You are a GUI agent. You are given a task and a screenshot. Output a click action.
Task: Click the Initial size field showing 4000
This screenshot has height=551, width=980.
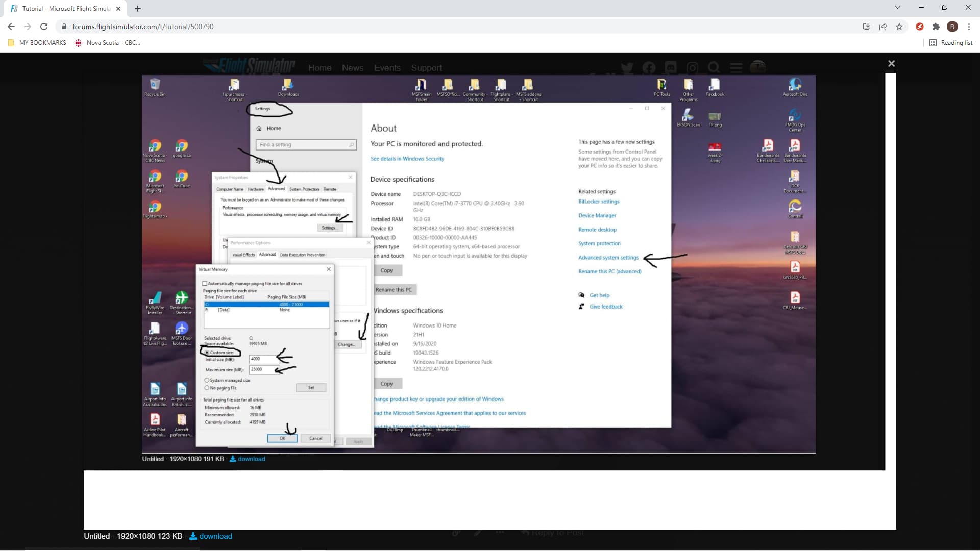pyautogui.click(x=264, y=359)
